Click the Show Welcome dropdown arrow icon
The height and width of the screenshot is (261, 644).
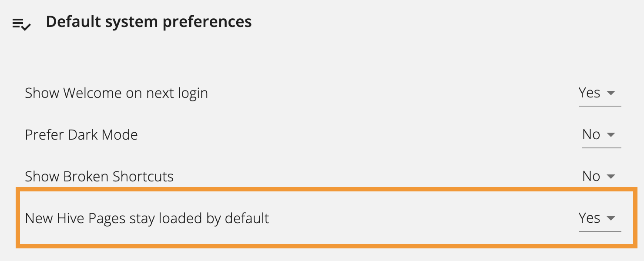click(x=610, y=93)
